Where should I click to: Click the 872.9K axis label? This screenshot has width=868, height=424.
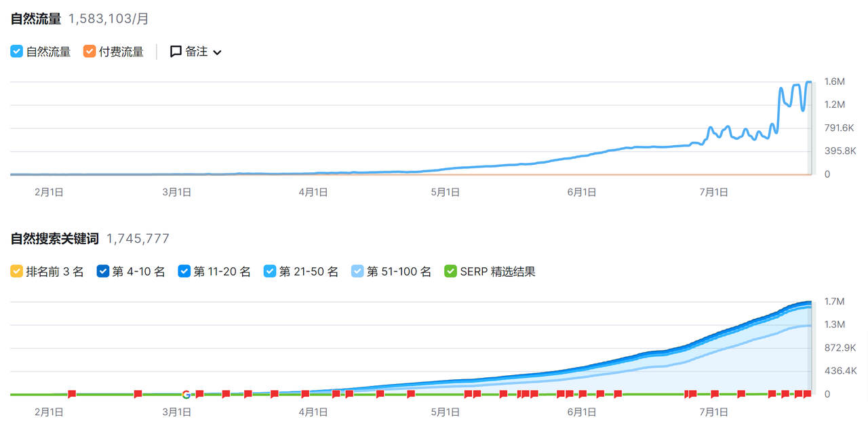tap(840, 348)
